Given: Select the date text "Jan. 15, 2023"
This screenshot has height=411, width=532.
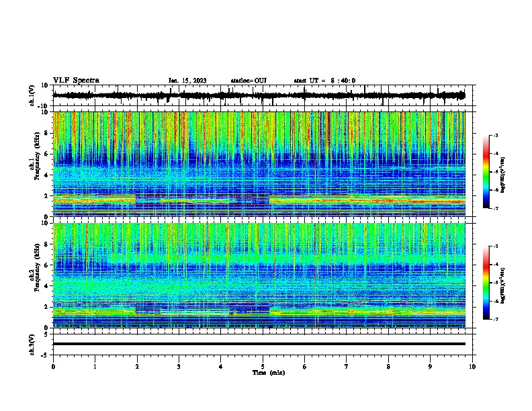Looking at the screenshot, I should coord(187,81).
